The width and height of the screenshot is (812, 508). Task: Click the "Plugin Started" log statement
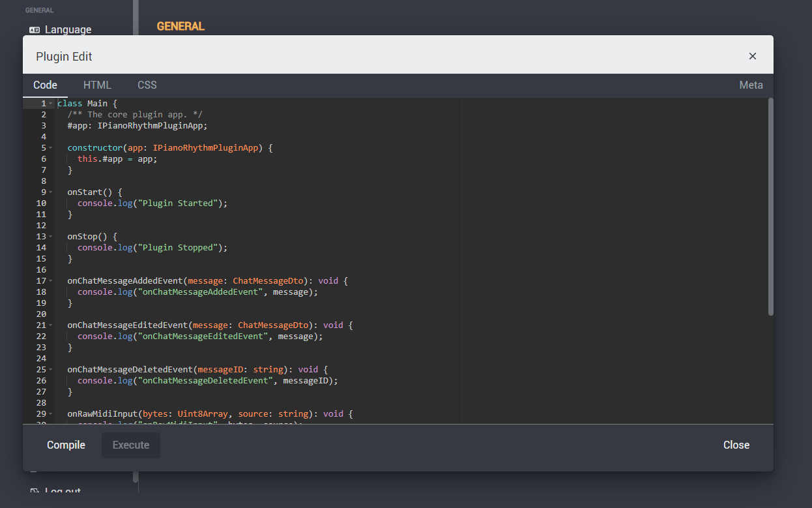tap(152, 203)
